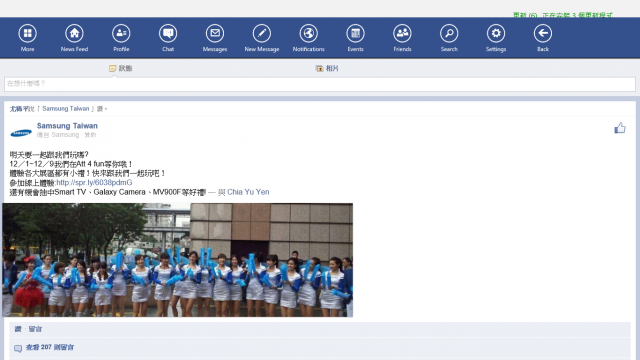Viewport: 640px width, 360px height.
Task: Click the status input field
Action: [x=320, y=84]
